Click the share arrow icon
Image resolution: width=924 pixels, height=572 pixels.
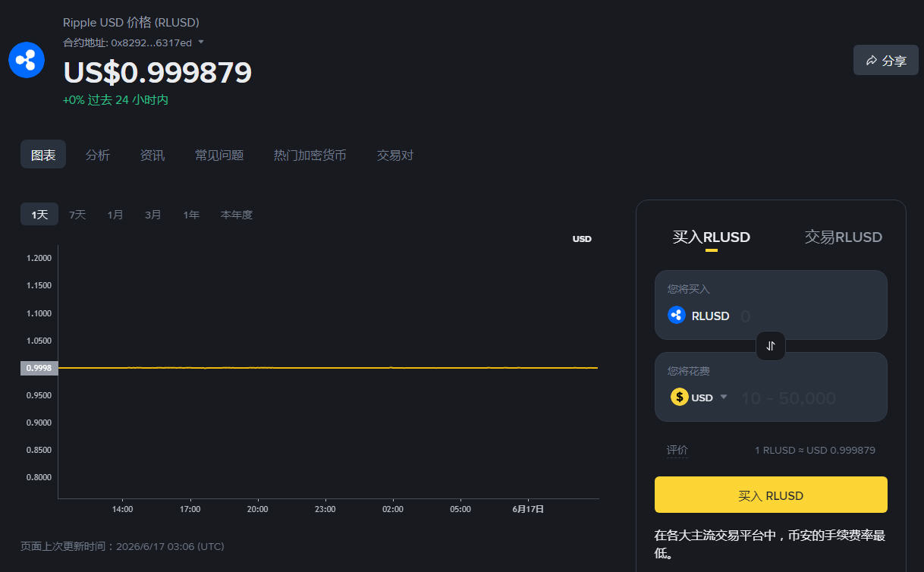point(872,61)
